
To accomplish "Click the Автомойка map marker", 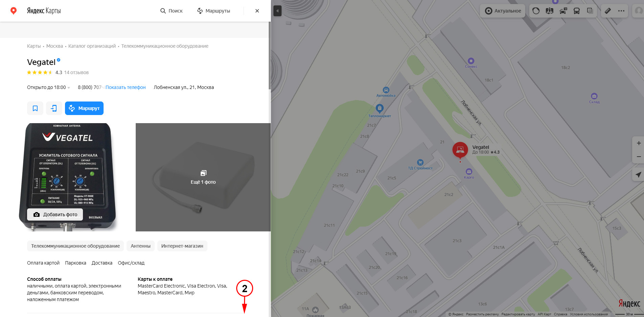I will (x=386, y=90).
